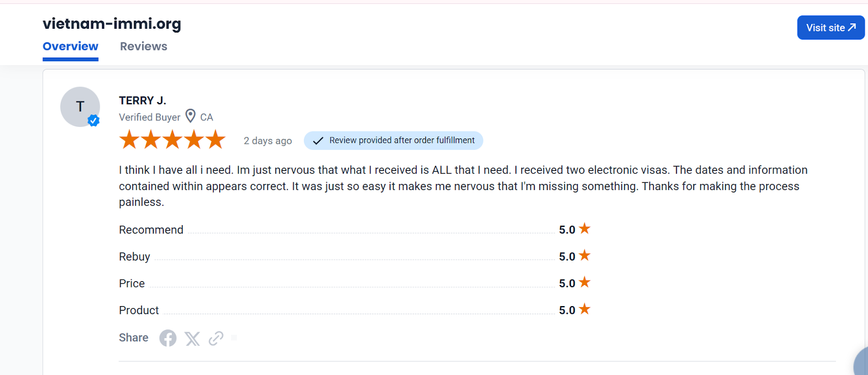This screenshot has height=375, width=868.
Task: Open the Visit site button
Action: coord(831,28)
